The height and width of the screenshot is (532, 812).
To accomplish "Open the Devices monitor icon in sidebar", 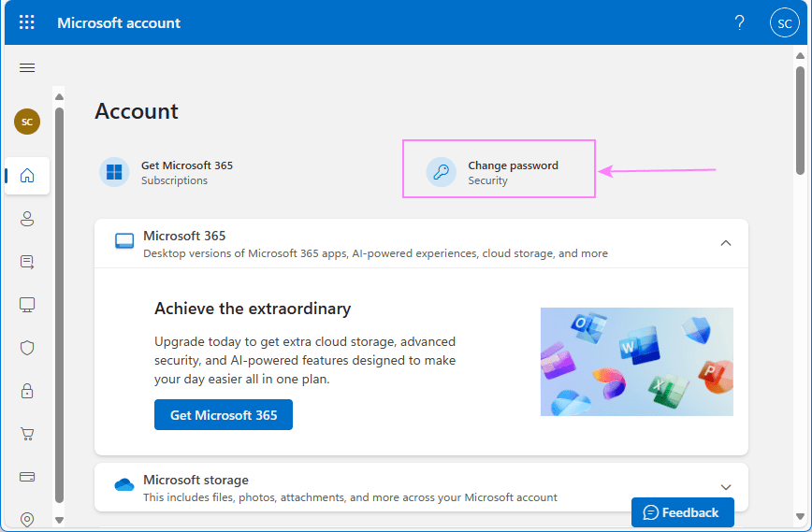I will (x=27, y=305).
